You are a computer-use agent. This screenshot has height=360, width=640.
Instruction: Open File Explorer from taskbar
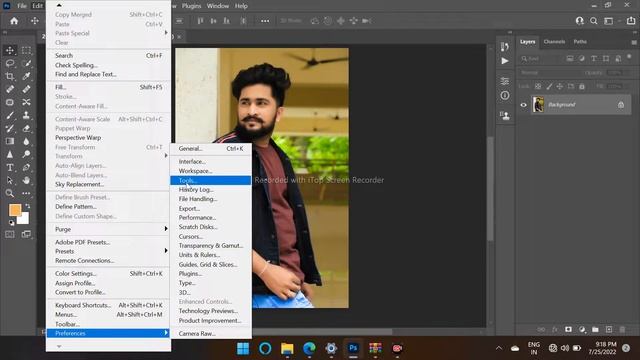(287, 348)
